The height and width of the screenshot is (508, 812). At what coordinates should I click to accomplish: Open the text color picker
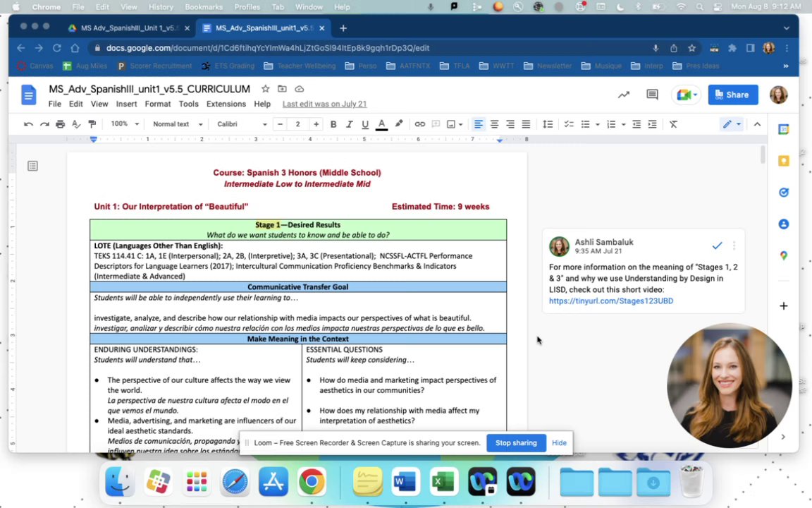point(381,124)
